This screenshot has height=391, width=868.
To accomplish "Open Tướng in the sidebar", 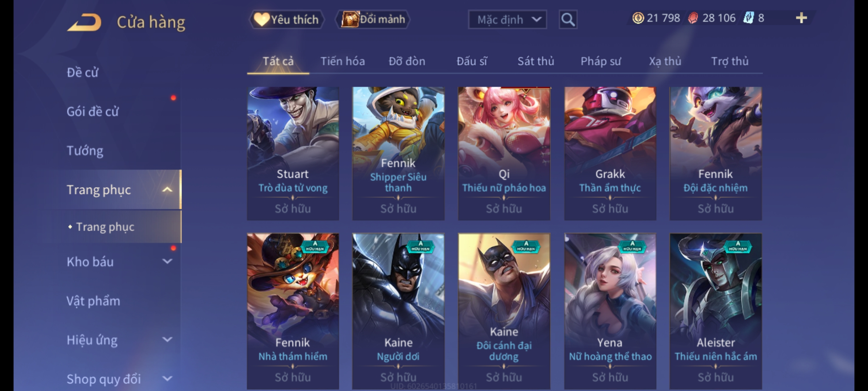I will coord(85,150).
